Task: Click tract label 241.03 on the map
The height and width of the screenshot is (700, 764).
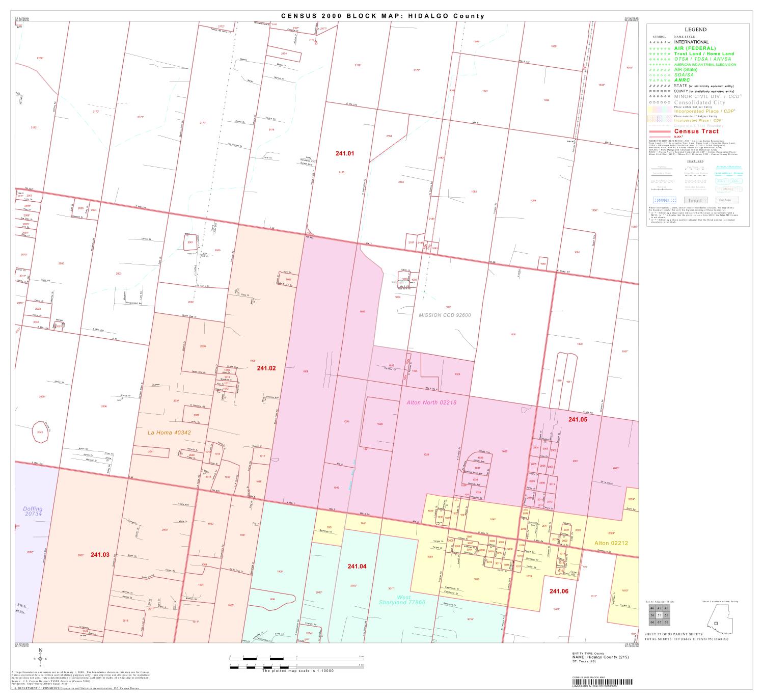Action: tap(100, 554)
